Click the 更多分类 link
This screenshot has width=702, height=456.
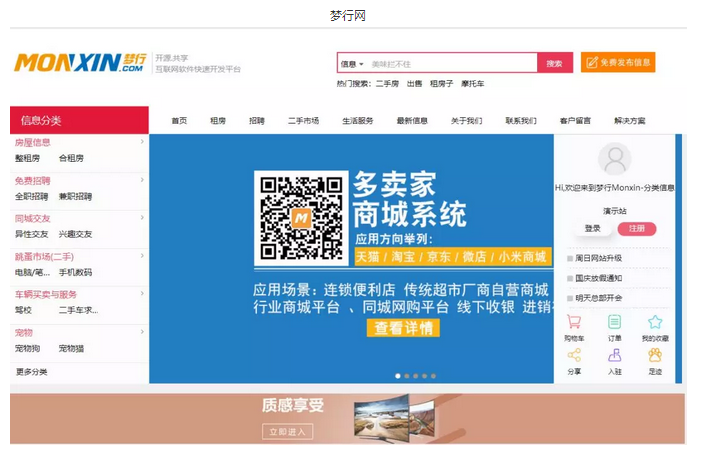(x=31, y=372)
